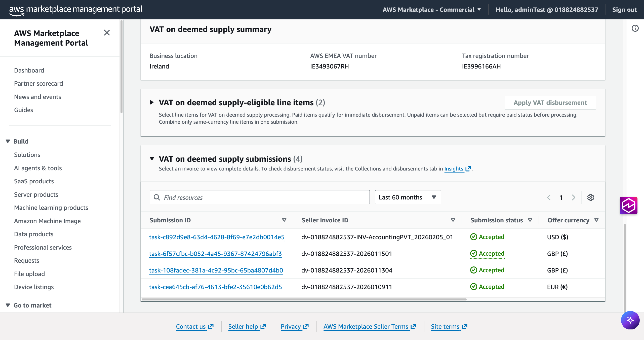Viewport: 644px width, 340px height.
Task: Click Hello, adminTest account label
Action: [x=547, y=10]
